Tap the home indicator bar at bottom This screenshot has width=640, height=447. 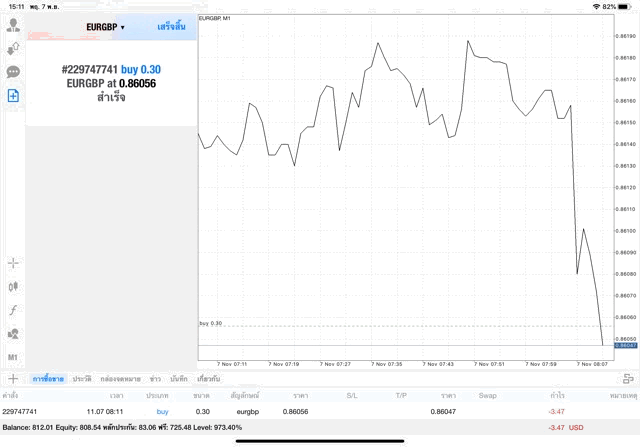pos(320,441)
